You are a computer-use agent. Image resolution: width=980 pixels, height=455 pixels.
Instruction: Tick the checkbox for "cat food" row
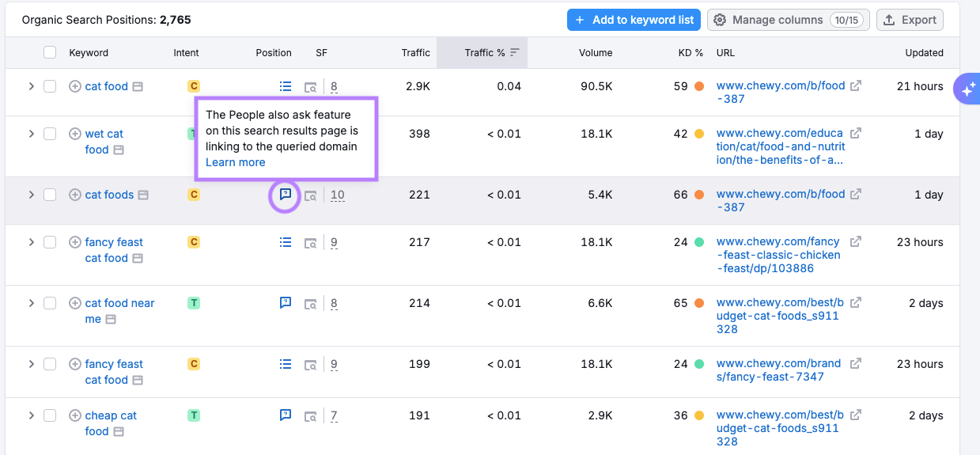click(x=50, y=86)
